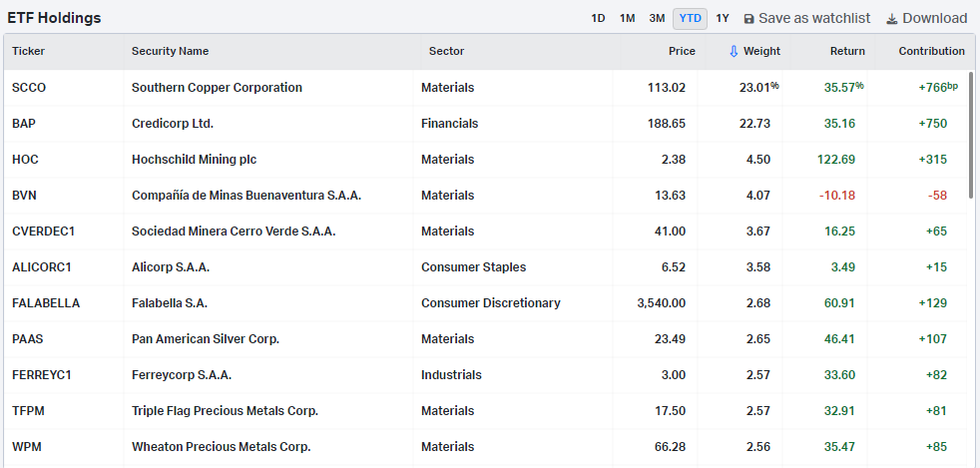Click Southern Copper Corporation name
The height and width of the screenshot is (468, 980).
(217, 88)
